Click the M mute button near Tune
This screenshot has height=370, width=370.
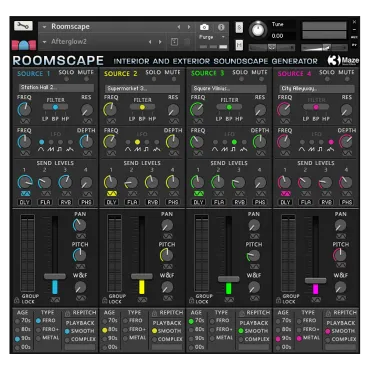[239, 45]
